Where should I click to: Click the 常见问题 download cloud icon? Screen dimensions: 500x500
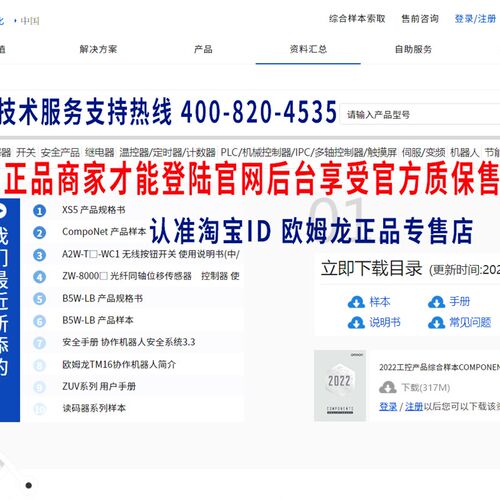[x=436, y=323]
